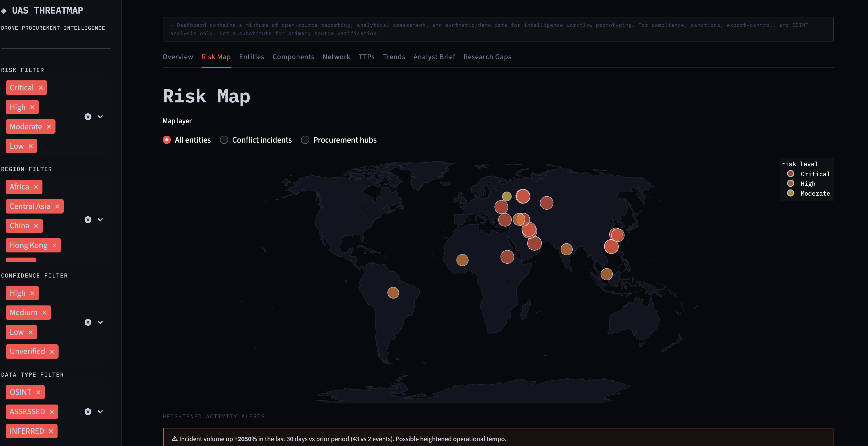Click the Risk Map page title

tap(207, 97)
